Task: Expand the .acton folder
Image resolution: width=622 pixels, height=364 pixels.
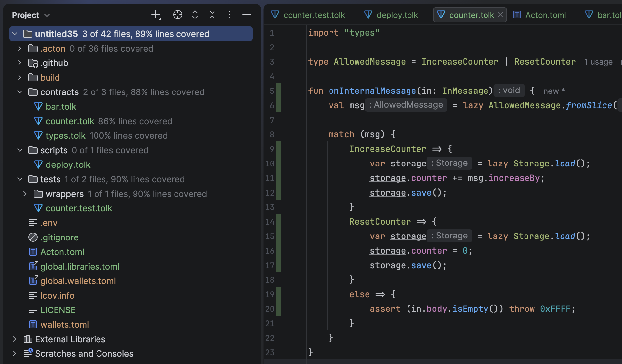Action: point(20,49)
